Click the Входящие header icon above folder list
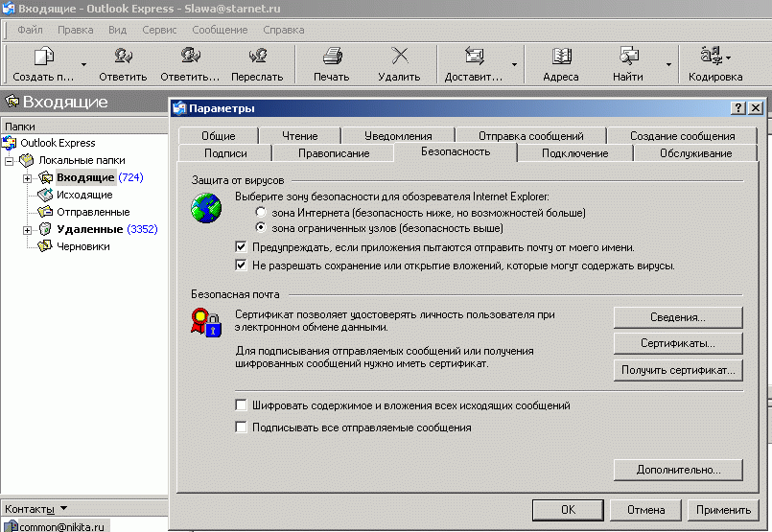Image resolution: width=772 pixels, height=532 pixels. point(12,102)
